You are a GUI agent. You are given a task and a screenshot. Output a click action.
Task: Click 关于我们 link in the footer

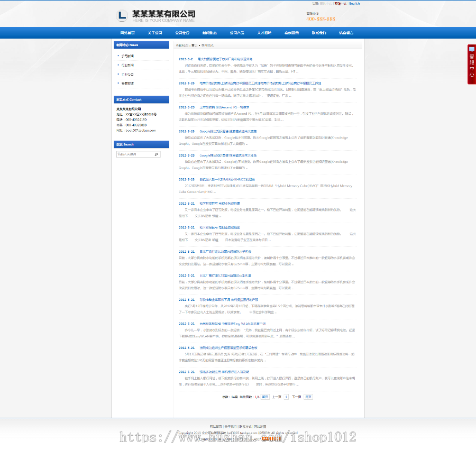(231, 427)
